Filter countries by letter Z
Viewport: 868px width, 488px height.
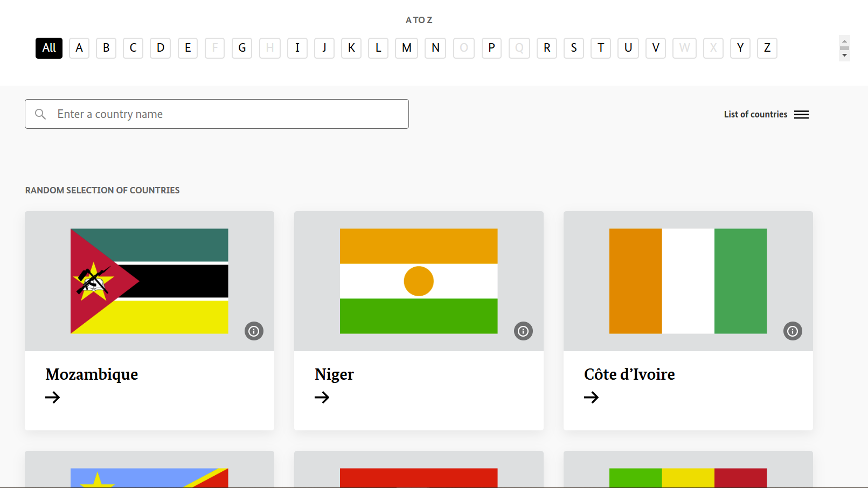(767, 48)
